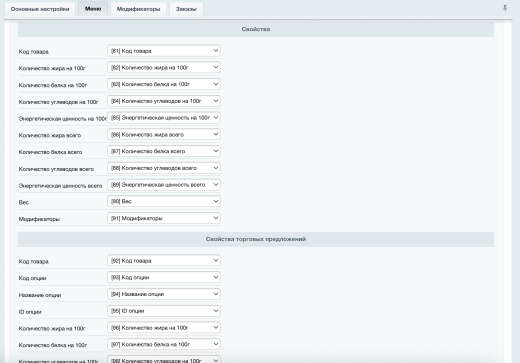Click the Код опции field label
This screenshot has height=363, width=520.
tap(32, 278)
